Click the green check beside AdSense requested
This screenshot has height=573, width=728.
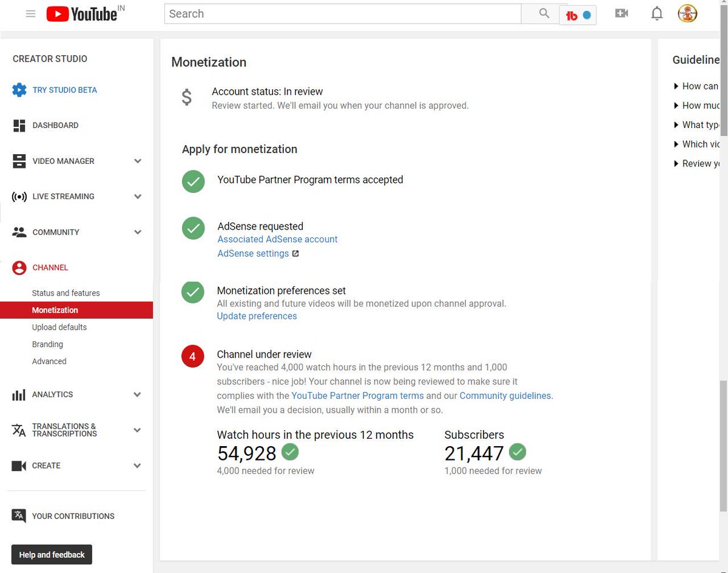coord(194,228)
